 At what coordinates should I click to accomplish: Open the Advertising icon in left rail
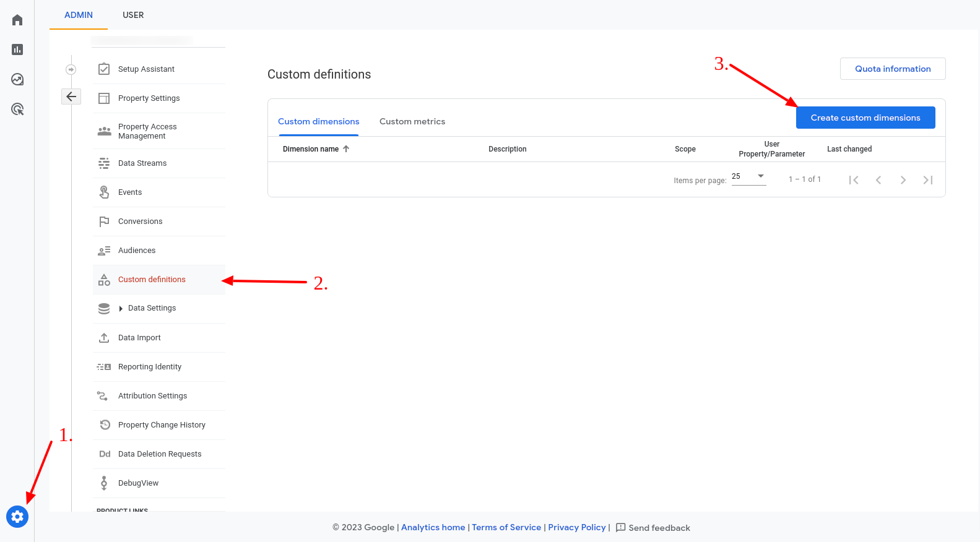coord(17,110)
